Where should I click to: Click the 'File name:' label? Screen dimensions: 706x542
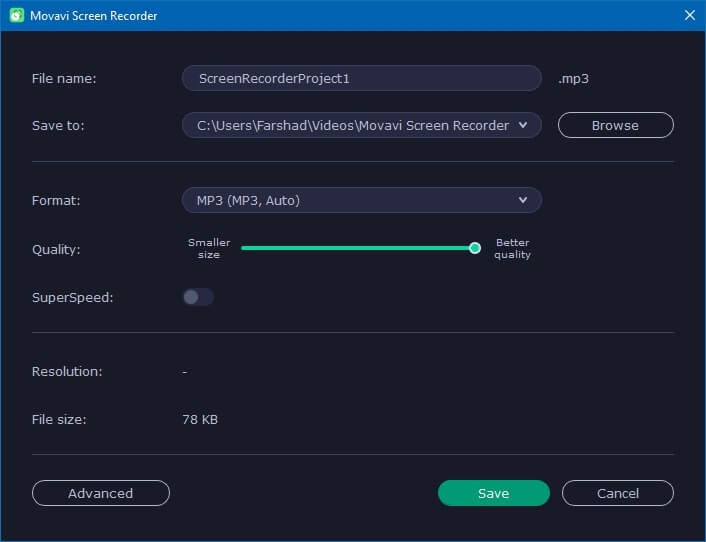64,78
